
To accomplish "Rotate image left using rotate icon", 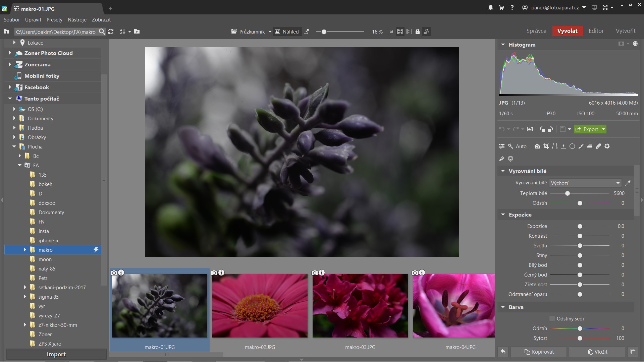I will [542, 129].
